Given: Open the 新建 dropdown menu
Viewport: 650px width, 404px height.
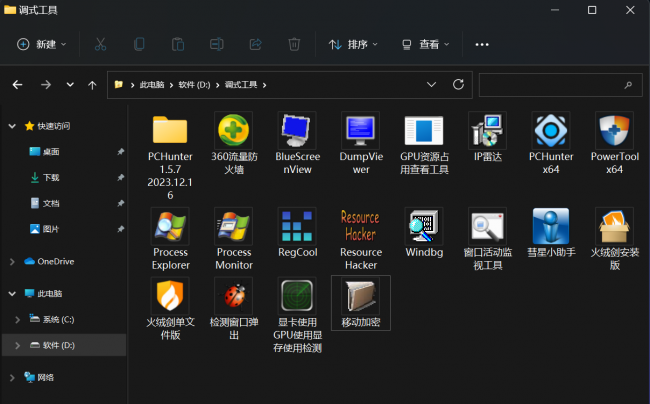Looking at the screenshot, I should pyautogui.click(x=41, y=44).
